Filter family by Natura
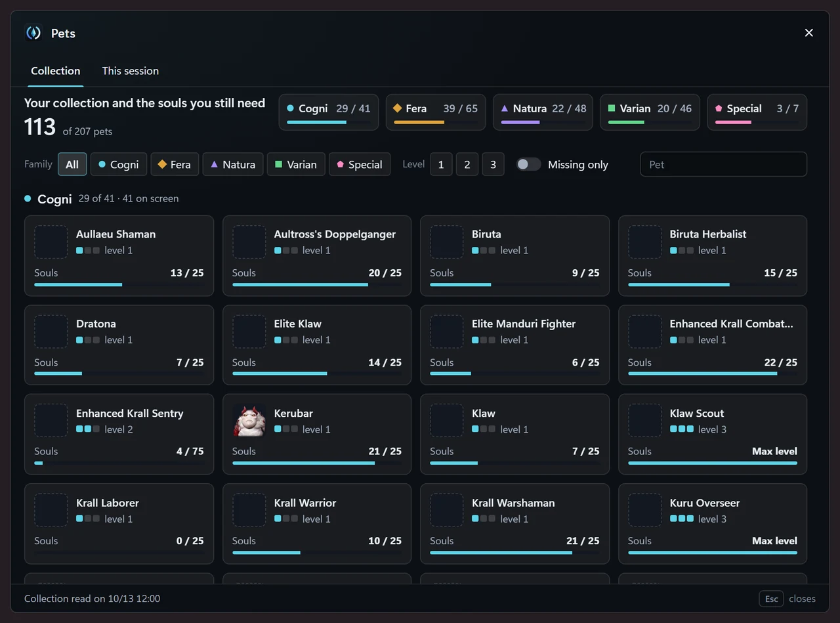The width and height of the screenshot is (840, 623). [233, 164]
